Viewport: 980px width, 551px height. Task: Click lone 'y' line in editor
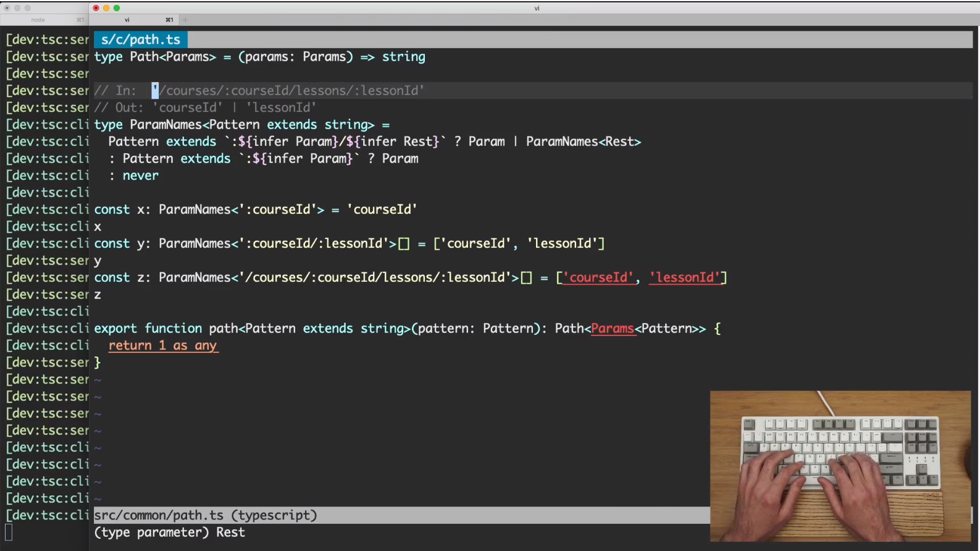click(98, 261)
